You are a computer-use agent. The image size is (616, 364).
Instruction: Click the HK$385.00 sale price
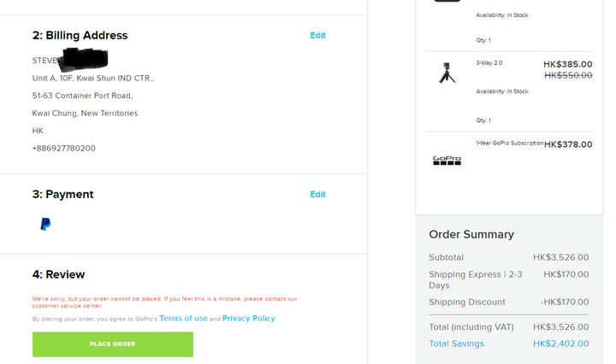[568, 64]
